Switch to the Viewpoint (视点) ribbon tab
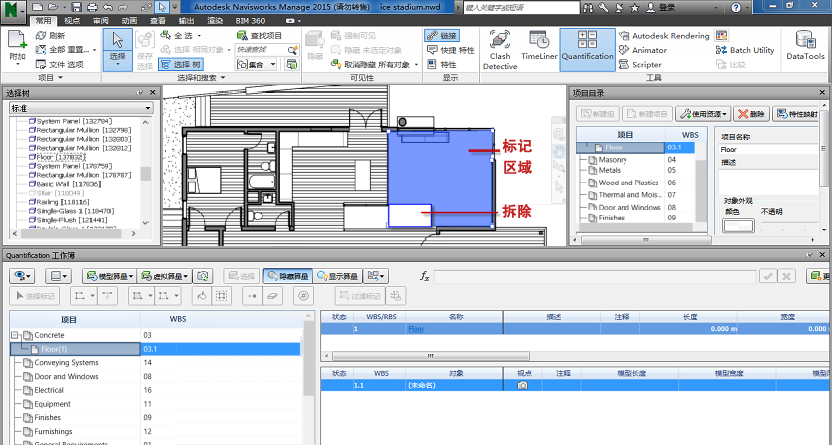The width and height of the screenshot is (832, 445). (72, 21)
